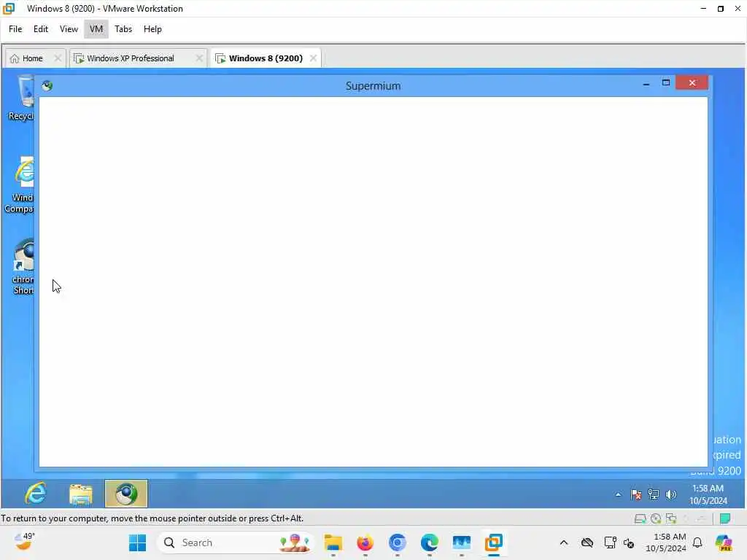Click VMware hard disk status icon

click(x=640, y=518)
